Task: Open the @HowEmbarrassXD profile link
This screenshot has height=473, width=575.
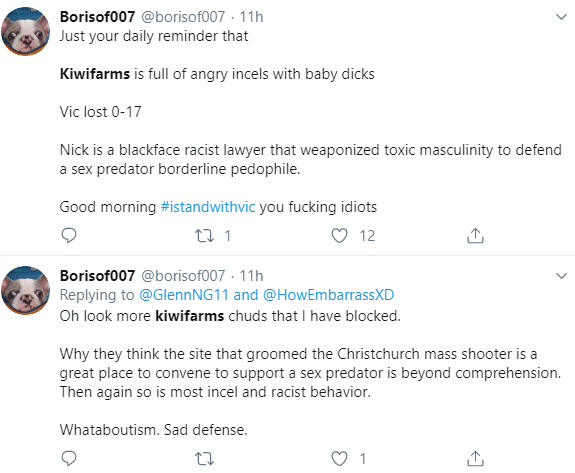Action: pyautogui.click(x=329, y=295)
